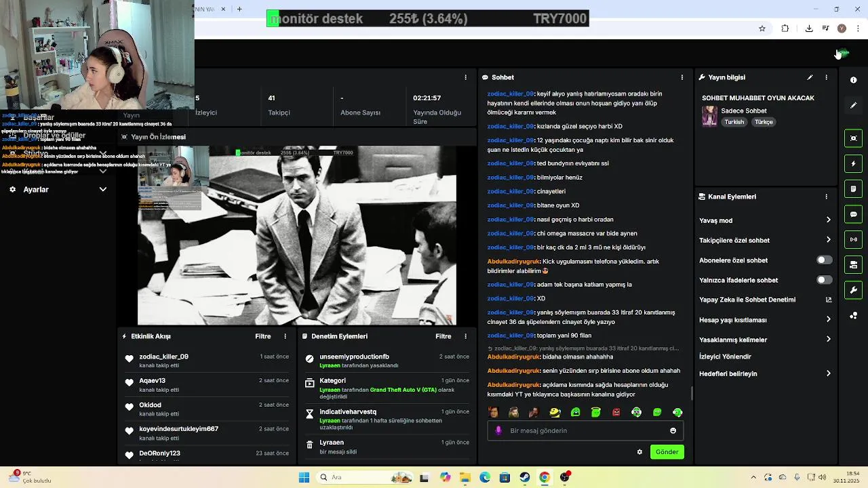Toggle the lightning activity feed widget icon
The image size is (868, 488).
853,163
